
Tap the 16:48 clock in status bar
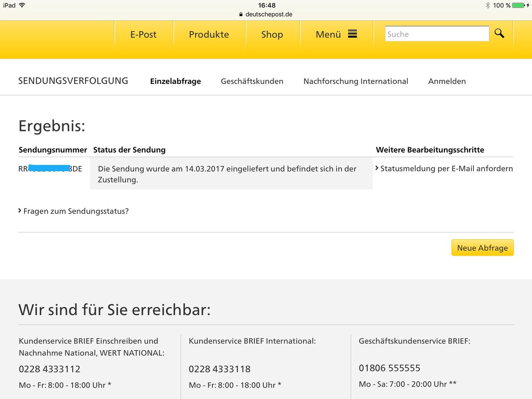point(267,5)
